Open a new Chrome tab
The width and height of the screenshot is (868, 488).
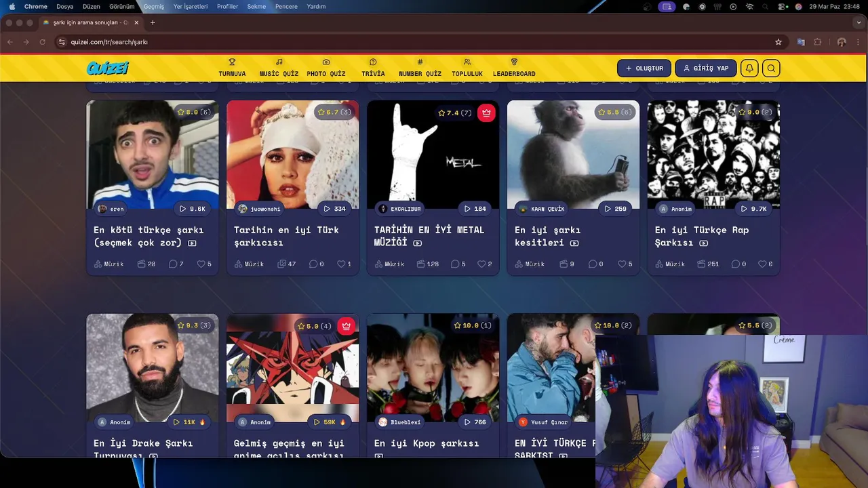click(x=153, y=22)
